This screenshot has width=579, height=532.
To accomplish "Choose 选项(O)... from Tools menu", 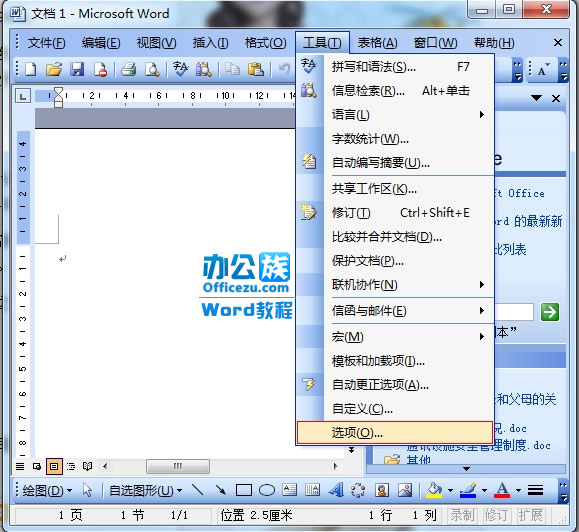I will pyautogui.click(x=395, y=432).
